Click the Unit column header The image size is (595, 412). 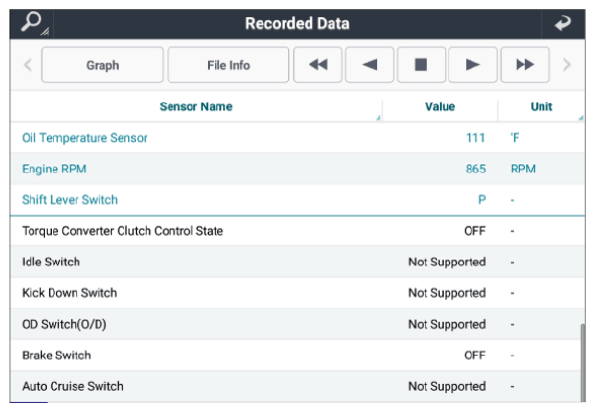[x=541, y=107]
